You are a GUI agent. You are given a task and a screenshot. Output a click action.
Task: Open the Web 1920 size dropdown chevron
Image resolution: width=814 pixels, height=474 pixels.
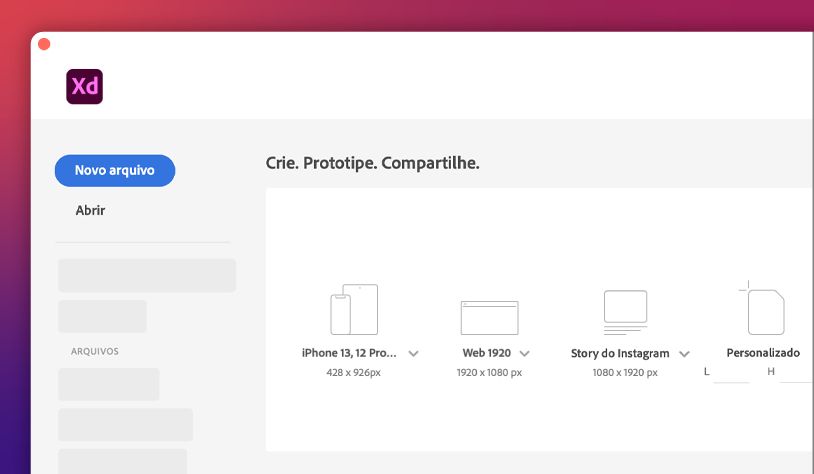[524, 353]
